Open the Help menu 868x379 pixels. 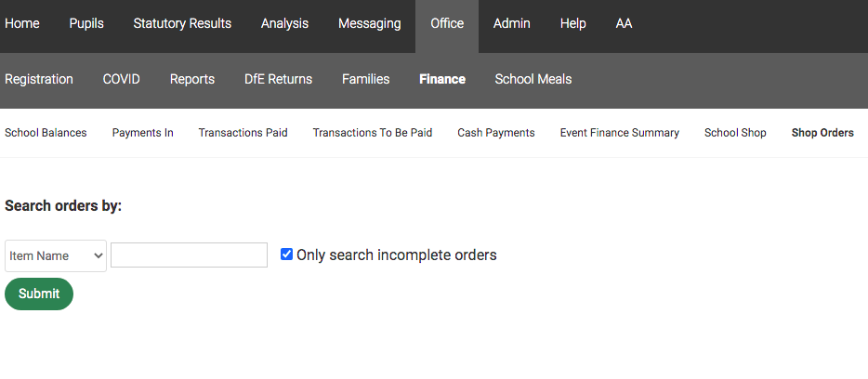(572, 23)
